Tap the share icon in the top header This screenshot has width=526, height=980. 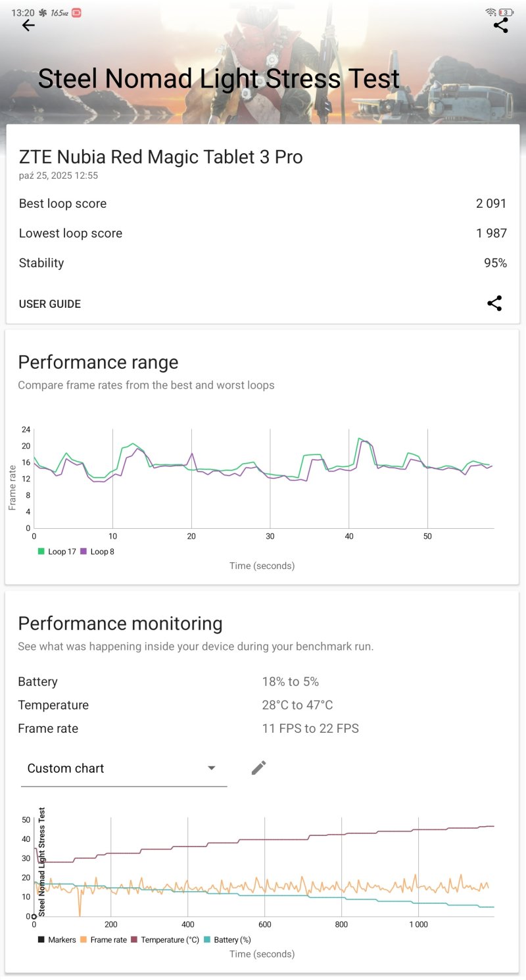[x=500, y=26]
